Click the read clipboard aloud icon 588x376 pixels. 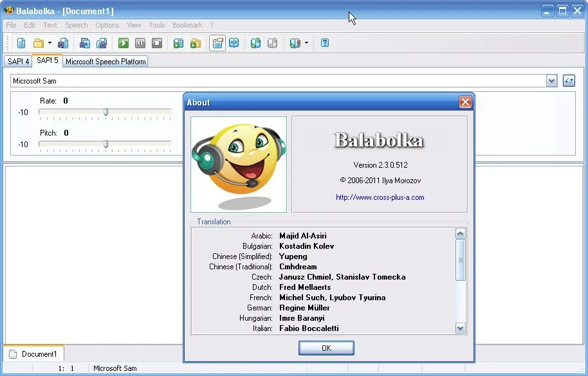tap(178, 43)
